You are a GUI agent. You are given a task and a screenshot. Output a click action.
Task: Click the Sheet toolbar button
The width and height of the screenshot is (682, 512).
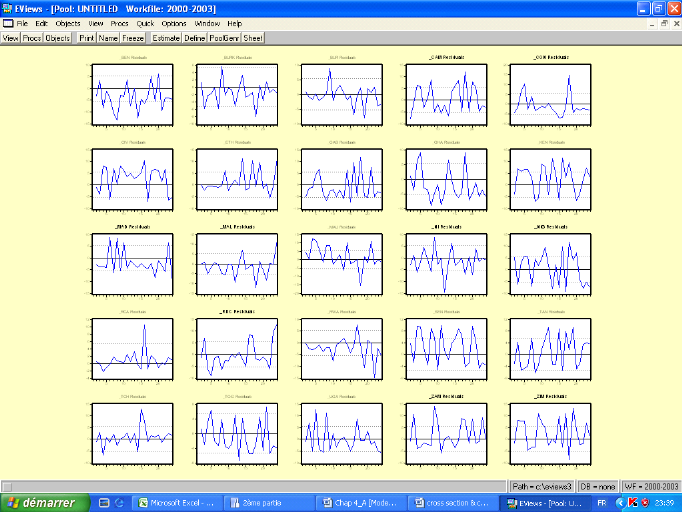point(254,38)
